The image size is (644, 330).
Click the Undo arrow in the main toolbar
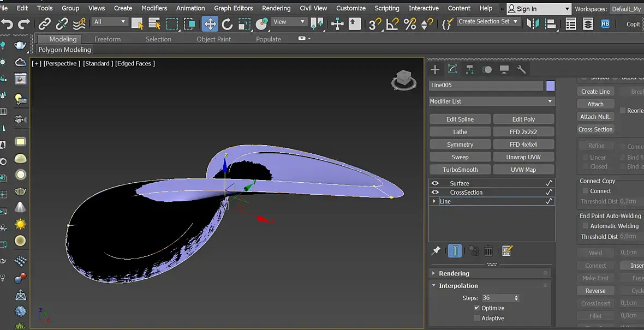pos(7,23)
